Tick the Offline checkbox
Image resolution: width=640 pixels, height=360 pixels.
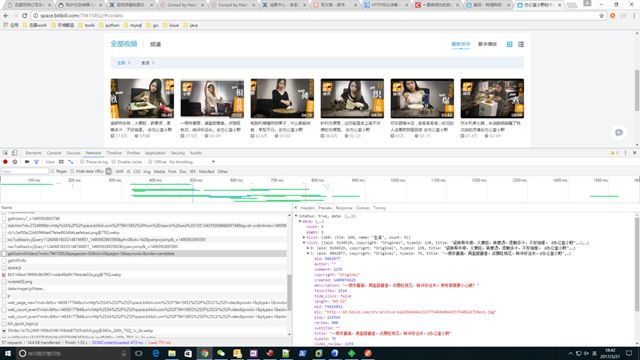(150, 162)
